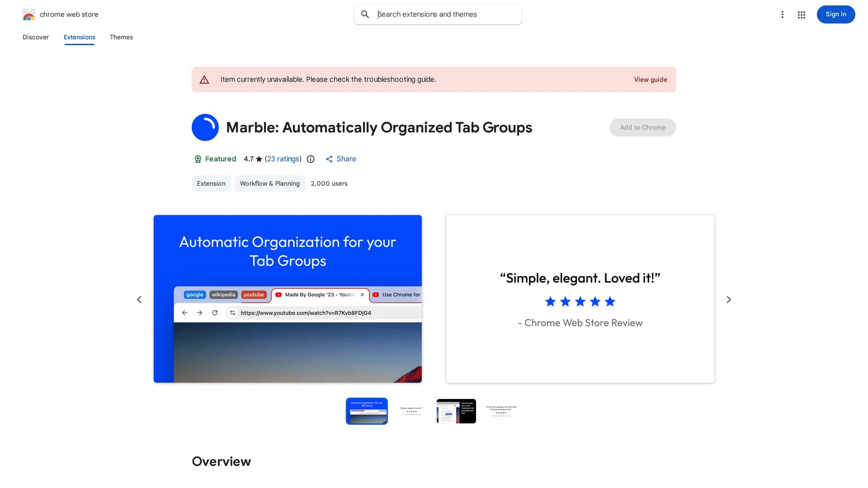Viewport: 868px width, 488px height.
Task: Click the Chrome Web Store logo
Action: click(x=29, y=14)
